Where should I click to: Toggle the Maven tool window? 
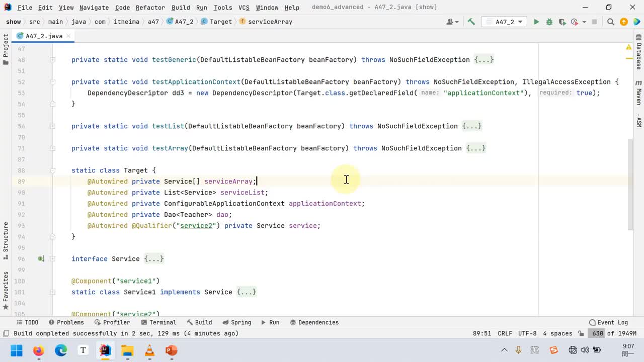pyautogui.click(x=638, y=92)
